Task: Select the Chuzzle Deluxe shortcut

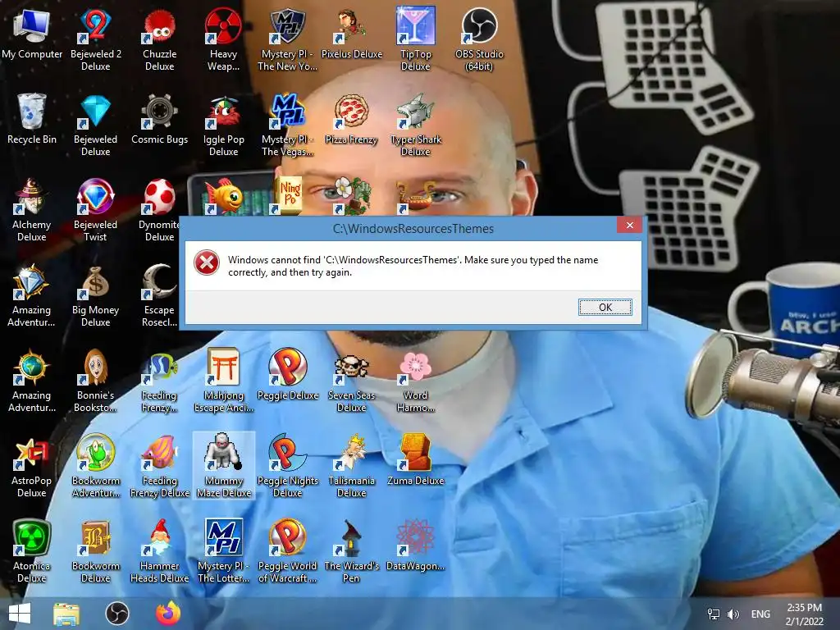Action: pos(160,39)
